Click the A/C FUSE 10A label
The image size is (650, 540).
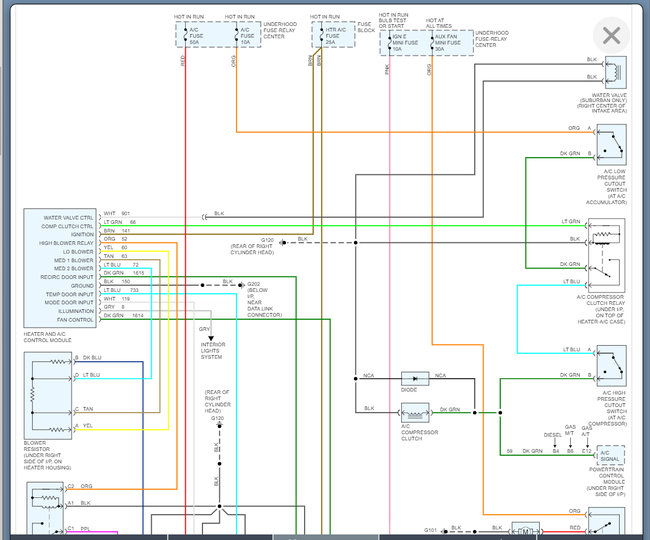coord(247,36)
